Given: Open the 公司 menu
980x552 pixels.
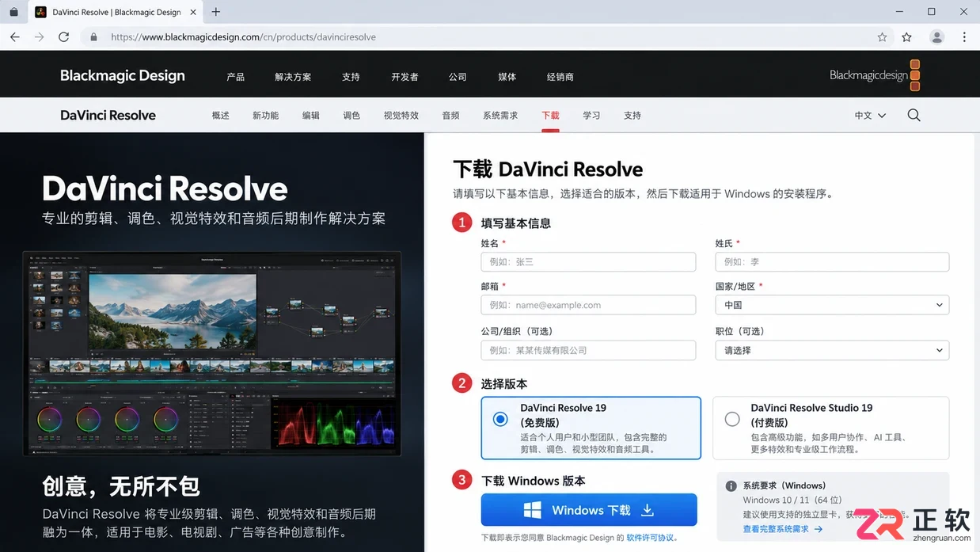Looking at the screenshot, I should click(x=458, y=77).
